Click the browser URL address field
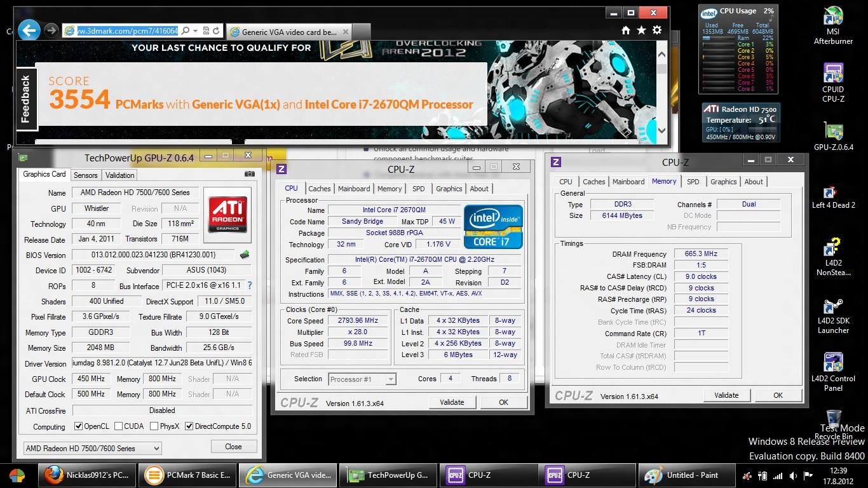This screenshot has width=868, height=488. click(127, 30)
